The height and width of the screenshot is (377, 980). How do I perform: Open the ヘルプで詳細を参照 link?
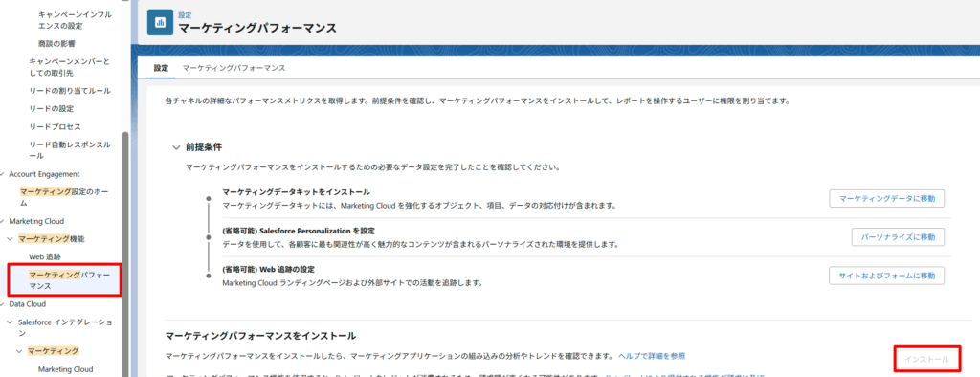pyautogui.click(x=651, y=356)
